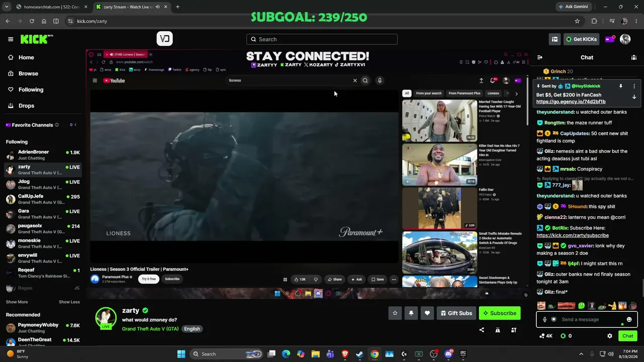This screenshot has width=644, height=362.
Task: Open the stream tools icon beside report
Action: tap(514, 330)
